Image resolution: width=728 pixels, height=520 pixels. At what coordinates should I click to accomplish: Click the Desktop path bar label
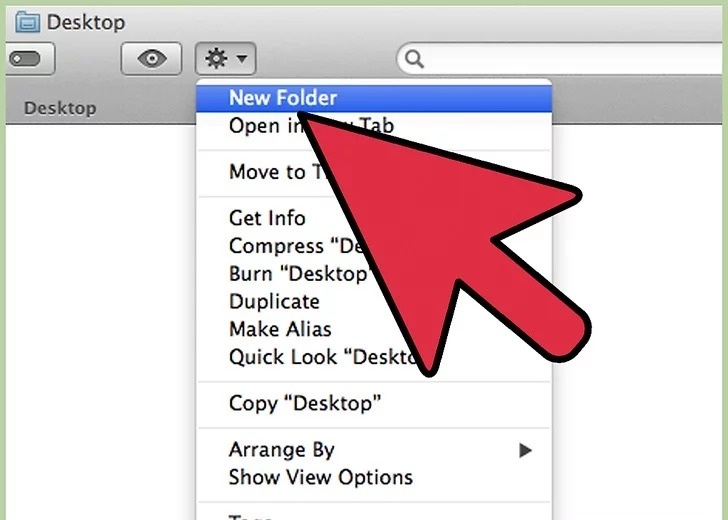(x=60, y=108)
